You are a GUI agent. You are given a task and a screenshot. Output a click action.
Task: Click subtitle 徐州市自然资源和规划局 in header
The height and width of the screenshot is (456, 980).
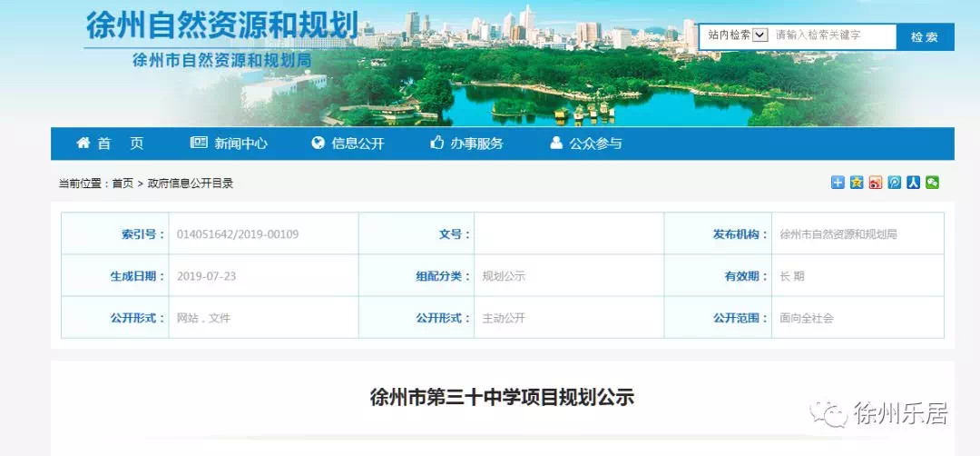[x=222, y=60]
